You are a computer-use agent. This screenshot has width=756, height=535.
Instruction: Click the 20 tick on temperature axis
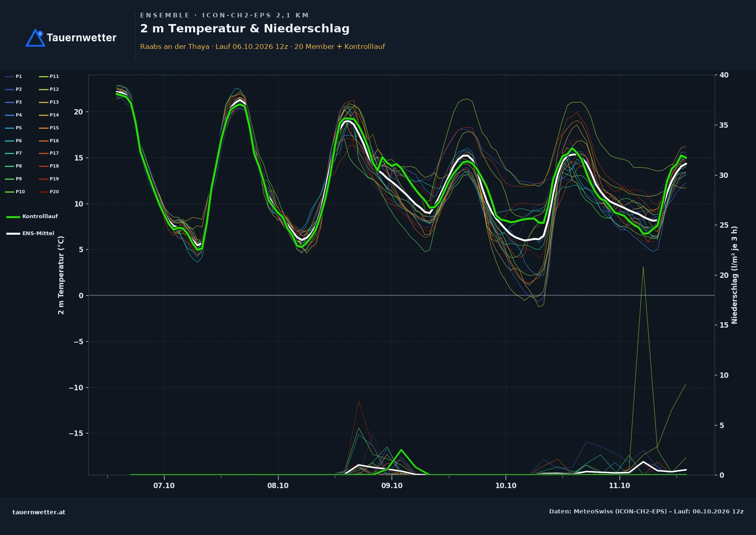(78, 112)
